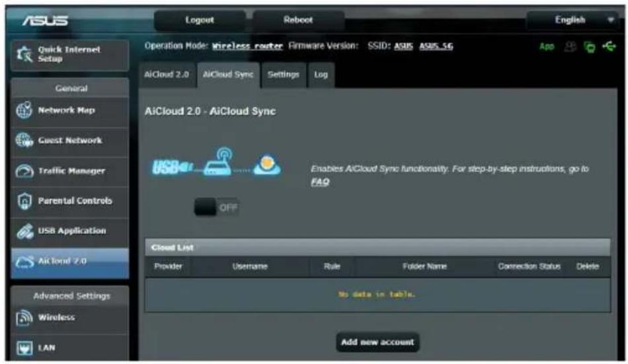Click the USB-router-cloud sync illustration
628x364 pixels.
coord(216,162)
